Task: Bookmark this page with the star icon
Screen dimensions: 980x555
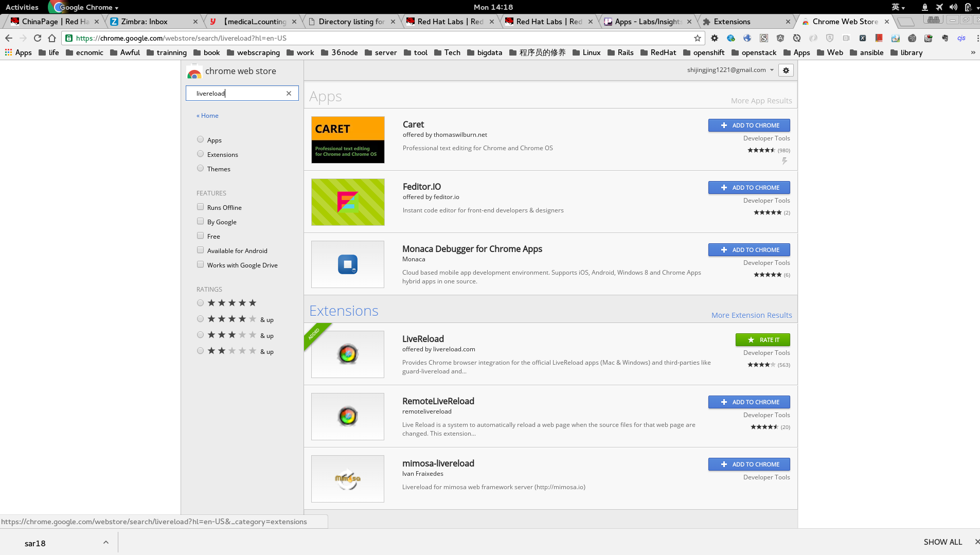Action: pos(698,38)
